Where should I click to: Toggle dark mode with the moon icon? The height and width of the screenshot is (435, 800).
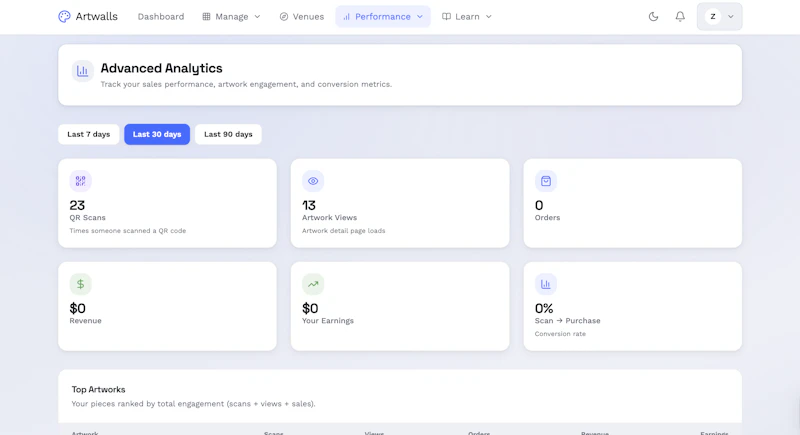pos(654,16)
